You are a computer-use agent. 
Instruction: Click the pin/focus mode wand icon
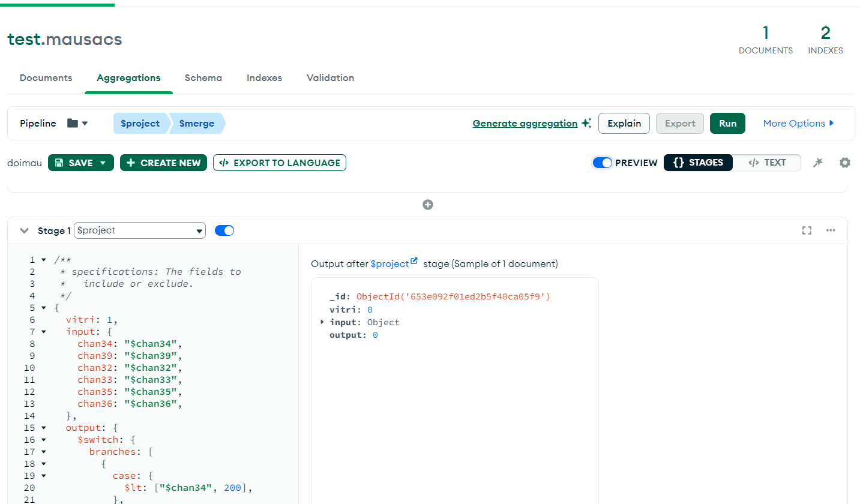click(x=817, y=163)
